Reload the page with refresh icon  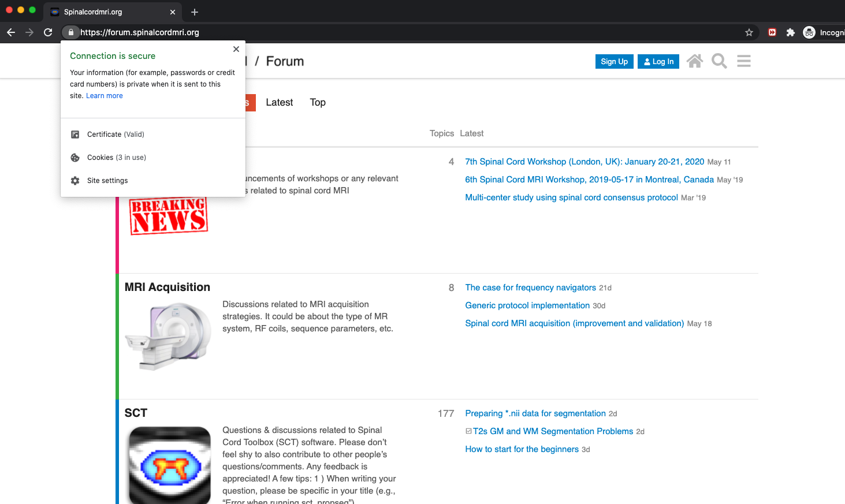coord(48,32)
